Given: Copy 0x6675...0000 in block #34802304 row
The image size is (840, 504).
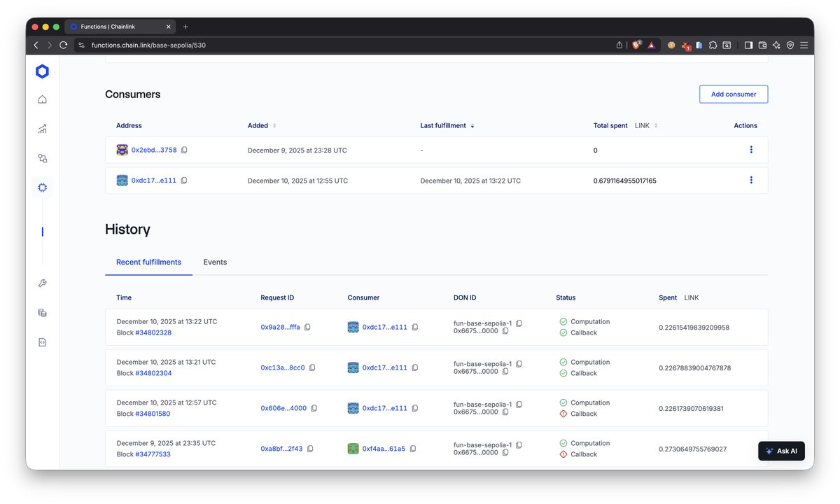Looking at the screenshot, I should (505, 372).
